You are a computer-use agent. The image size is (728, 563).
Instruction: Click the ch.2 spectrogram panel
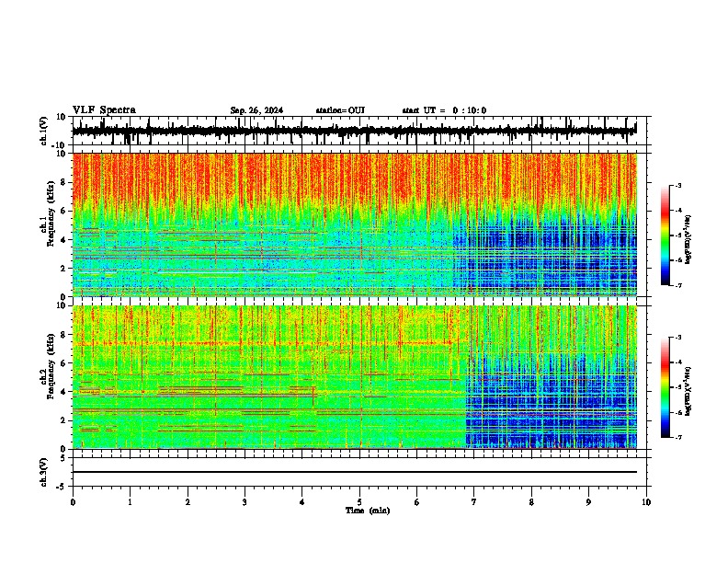pyautogui.click(x=355, y=377)
